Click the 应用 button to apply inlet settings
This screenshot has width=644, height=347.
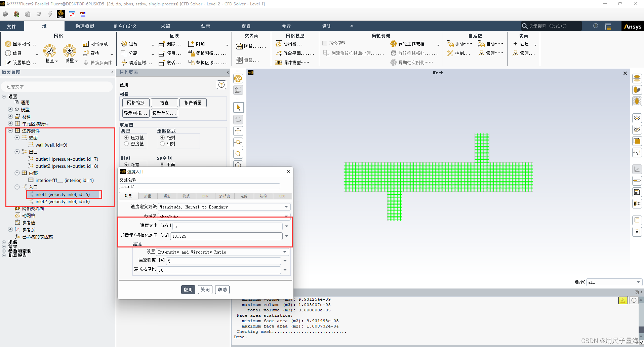(188, 289)
